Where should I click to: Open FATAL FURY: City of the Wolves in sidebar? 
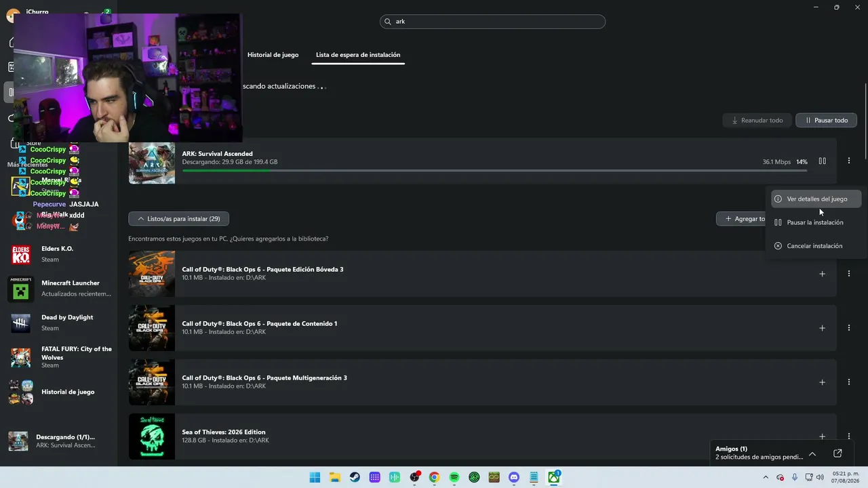[x=60, y=357]
